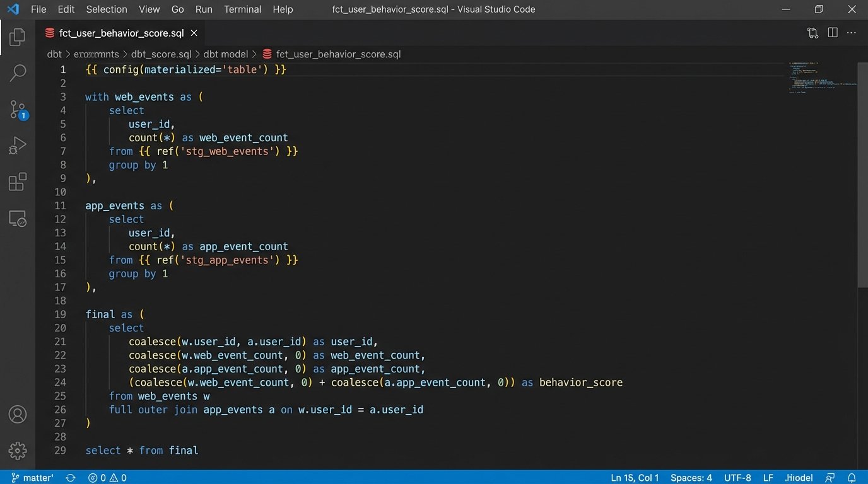Click the notifications bell in status bar
The image size is (868, 484).
pos(852,478)
